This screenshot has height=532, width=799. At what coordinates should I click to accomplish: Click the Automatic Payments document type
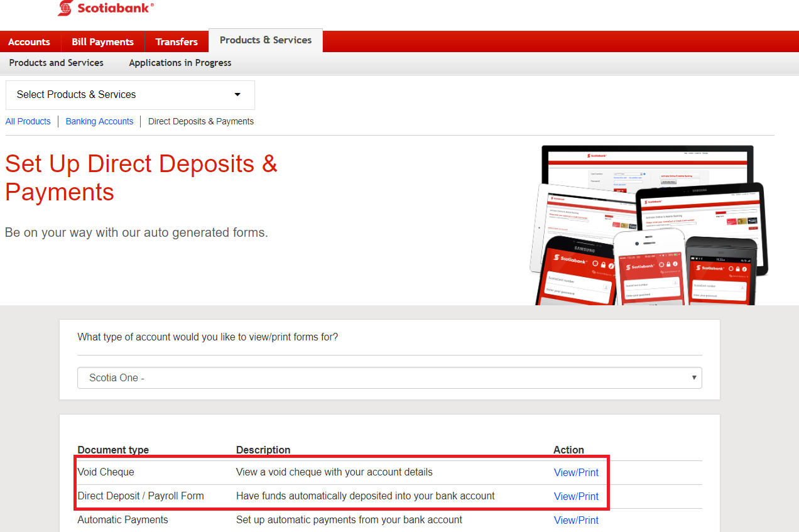[x=123, y=519]
